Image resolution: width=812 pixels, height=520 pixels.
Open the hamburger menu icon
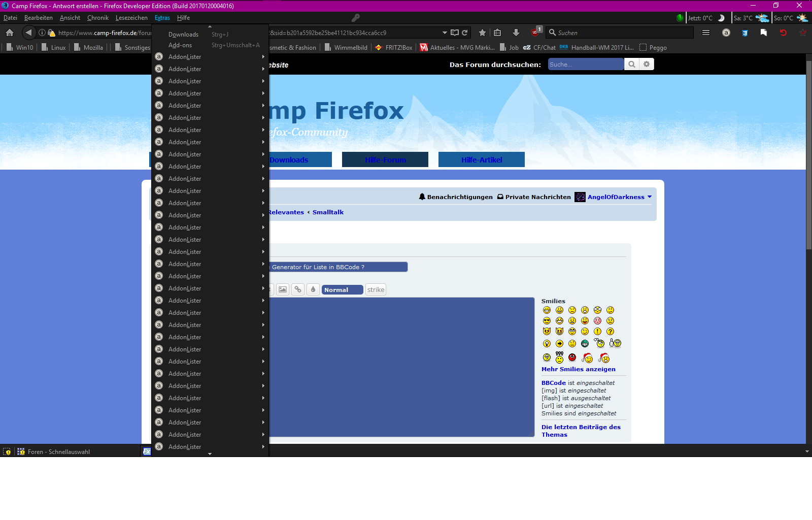[x=706, y=32]
